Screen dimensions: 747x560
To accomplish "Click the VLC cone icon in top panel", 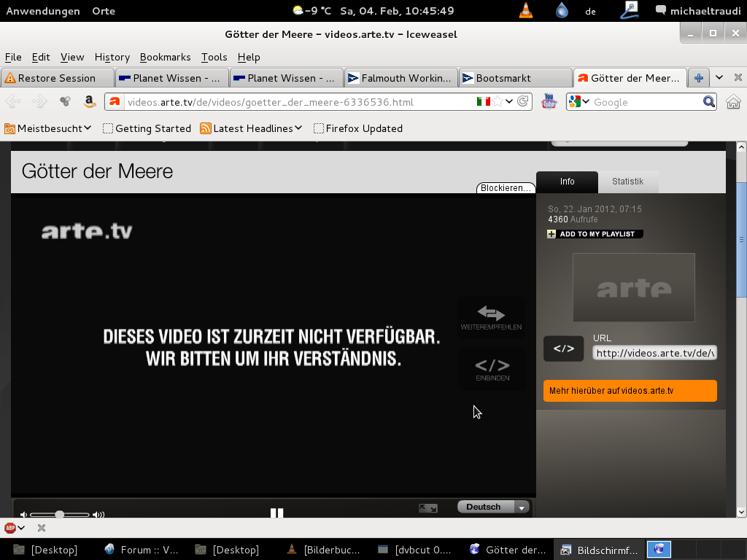I will [x=526, y=10].
